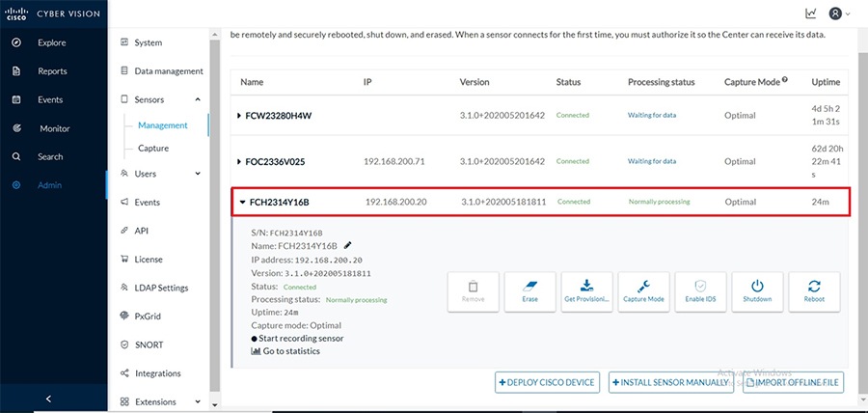This screenshot has height=413, width=868.
Task: Select the Management submenu item
Action: point(163,125)
